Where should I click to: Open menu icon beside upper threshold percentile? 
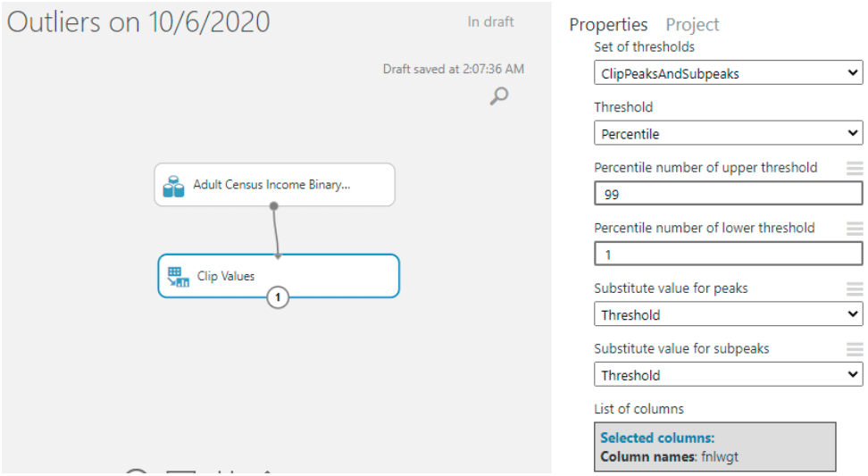point(855,168)
